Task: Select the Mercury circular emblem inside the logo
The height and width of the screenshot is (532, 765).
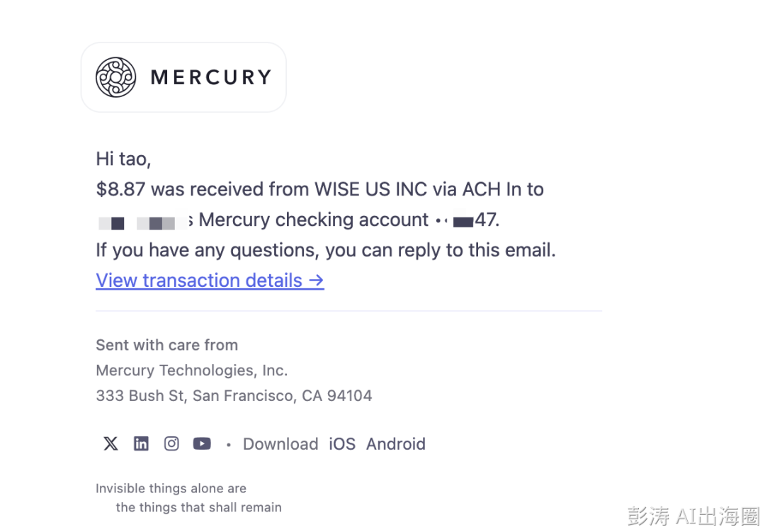Action: [x=115, y=76]
